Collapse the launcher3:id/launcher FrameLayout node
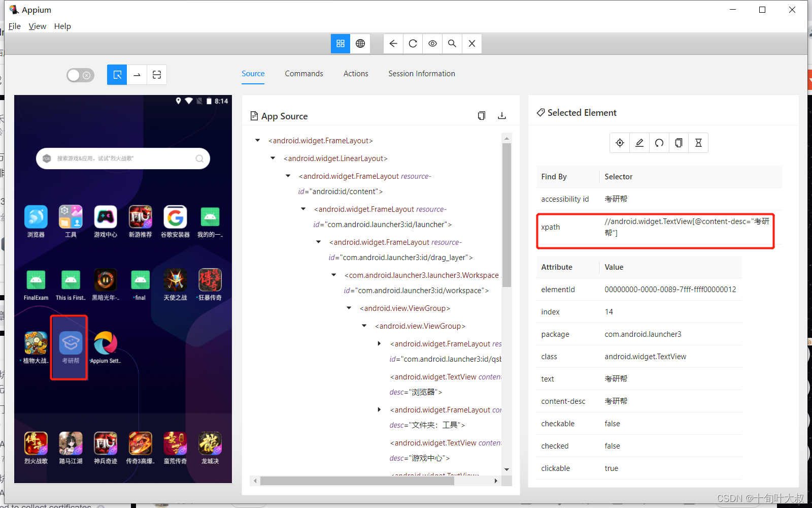 point(303,209)
